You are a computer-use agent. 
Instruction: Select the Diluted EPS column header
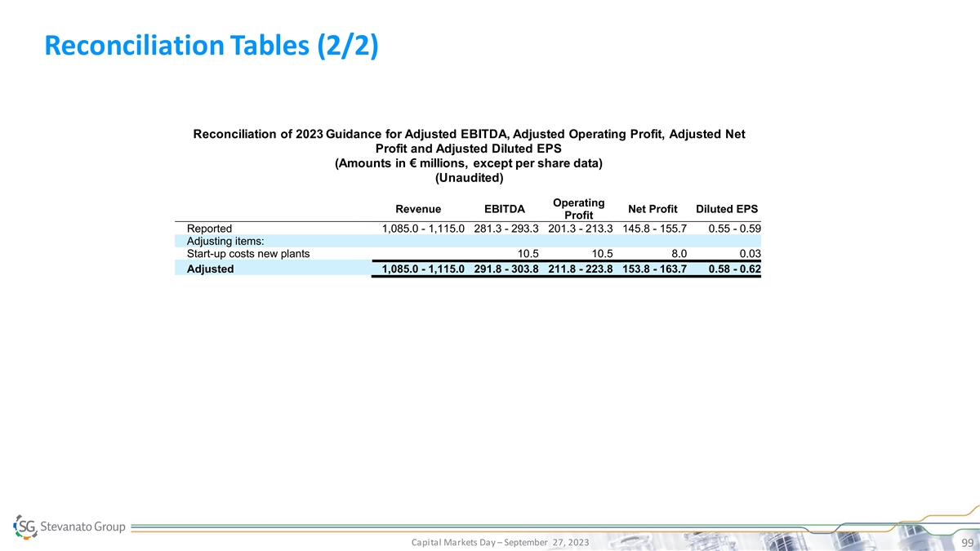[726, 209]
